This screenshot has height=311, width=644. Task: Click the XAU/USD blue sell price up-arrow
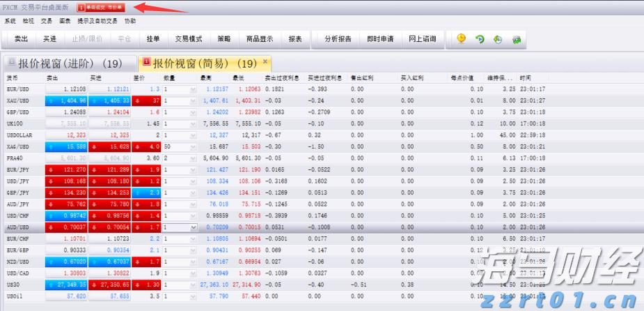[52, 100]
